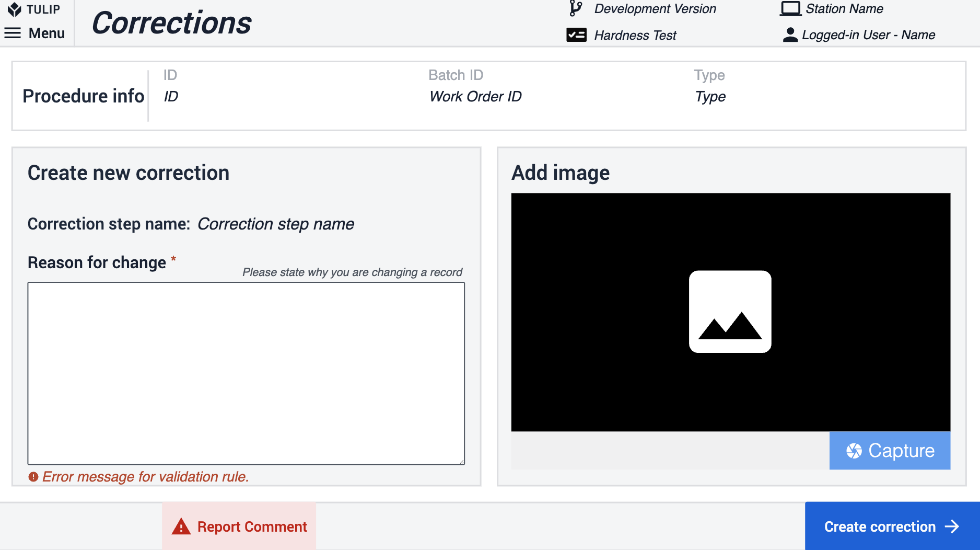980x550 pixels.
Task: Click the red error exclamation icon
Action: click(x=33, y=477)
